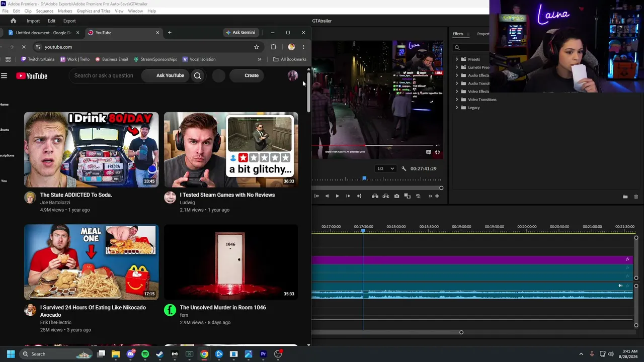
Task: Stop loading the page in Chrome
Action: 24,47
